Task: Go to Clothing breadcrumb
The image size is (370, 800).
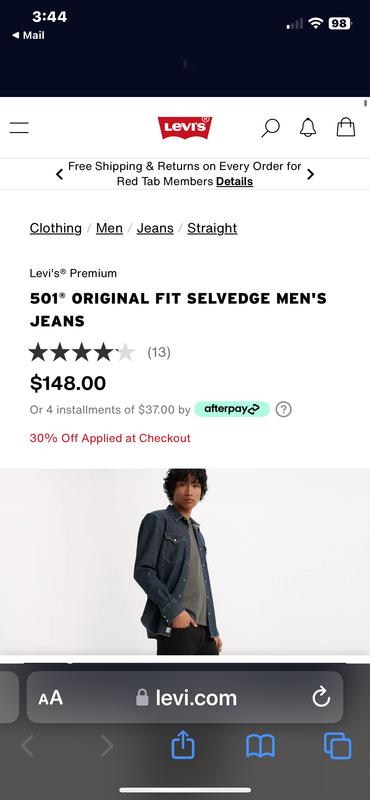Action: tap(56, 228)
